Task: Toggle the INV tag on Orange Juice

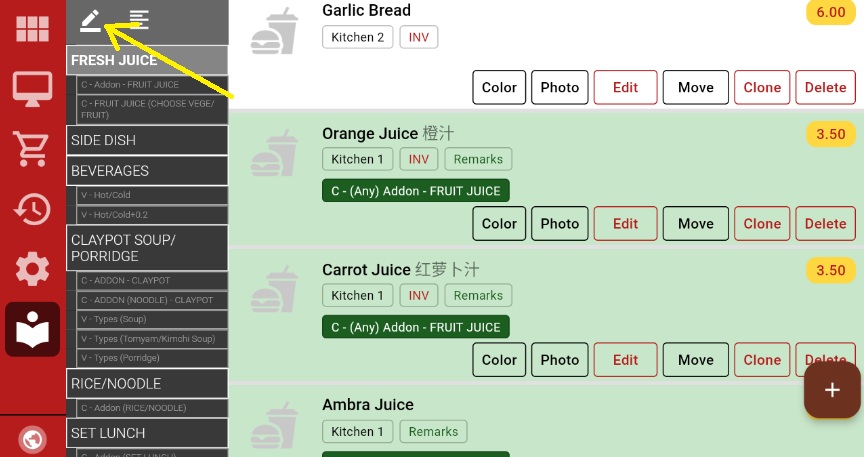Action: 419,159
